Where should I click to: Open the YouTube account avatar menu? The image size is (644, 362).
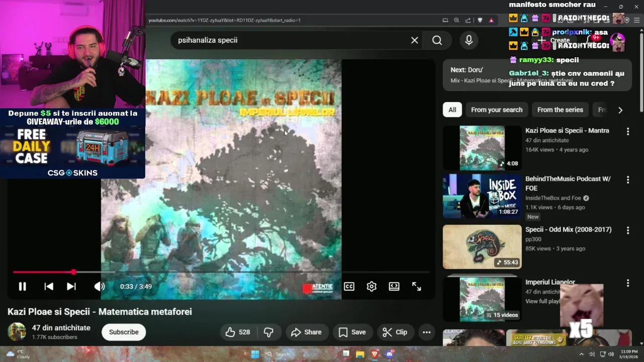[x=617, y=40]
